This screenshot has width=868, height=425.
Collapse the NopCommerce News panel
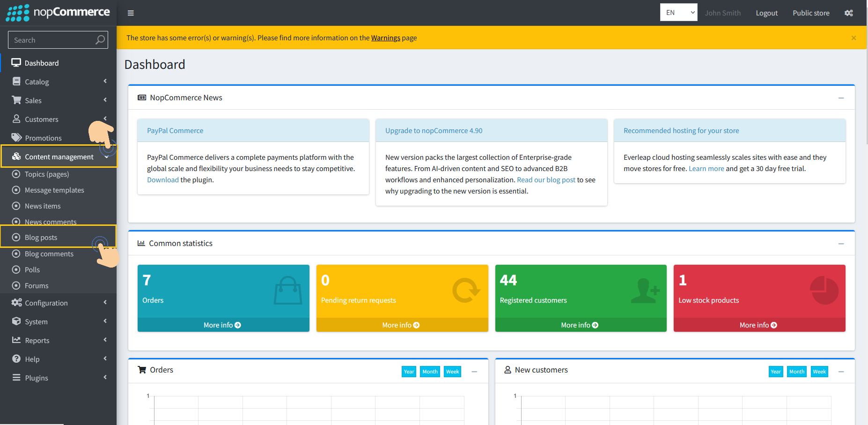(x=840, y=97)
